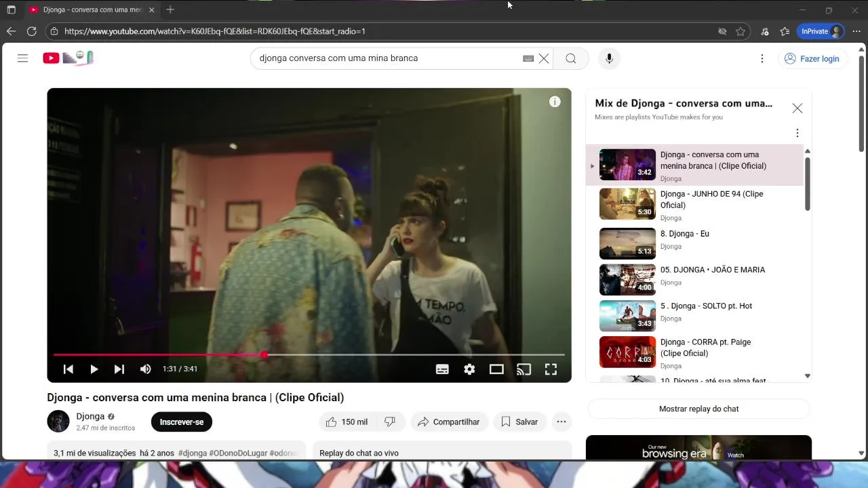This screenshot has width=868, height=488.
Task: Click 'Replay do chat ao vivo' text
Action: point(359,453)
